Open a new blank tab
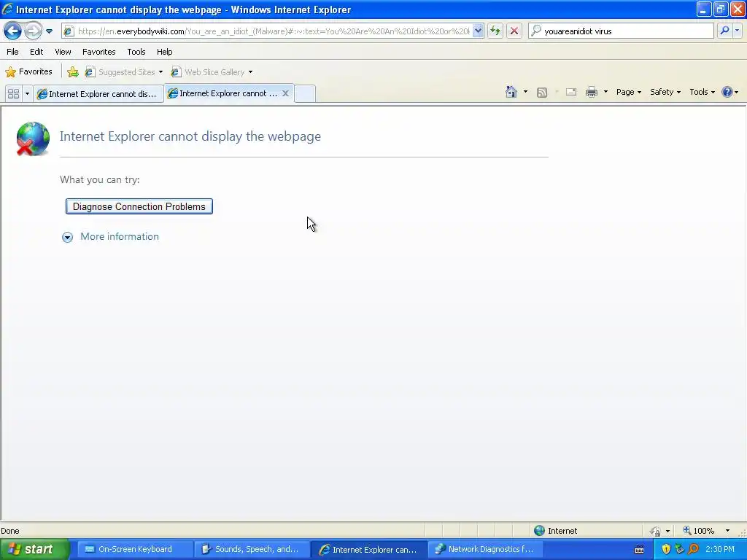The image size is (747, 560). pos(305,94)
